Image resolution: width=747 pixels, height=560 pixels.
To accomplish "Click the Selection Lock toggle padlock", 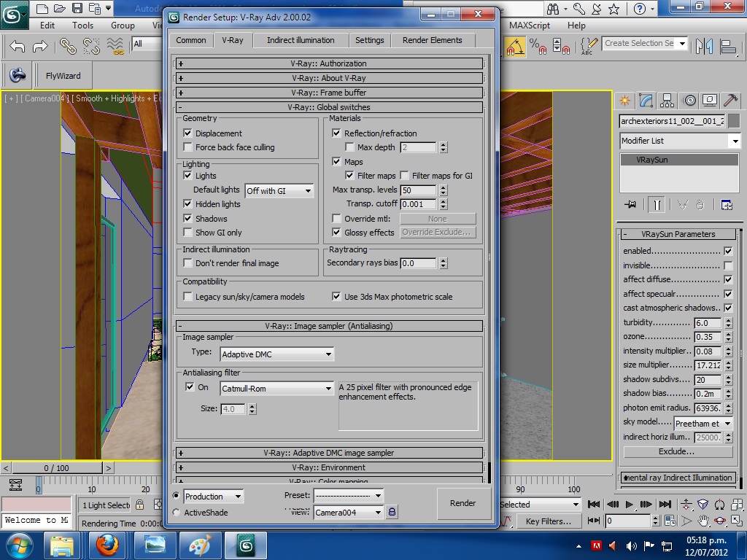I will [139, 505].
